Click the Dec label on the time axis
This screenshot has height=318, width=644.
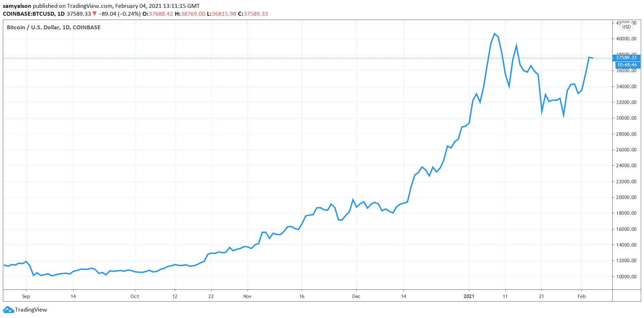coord(356,296)
